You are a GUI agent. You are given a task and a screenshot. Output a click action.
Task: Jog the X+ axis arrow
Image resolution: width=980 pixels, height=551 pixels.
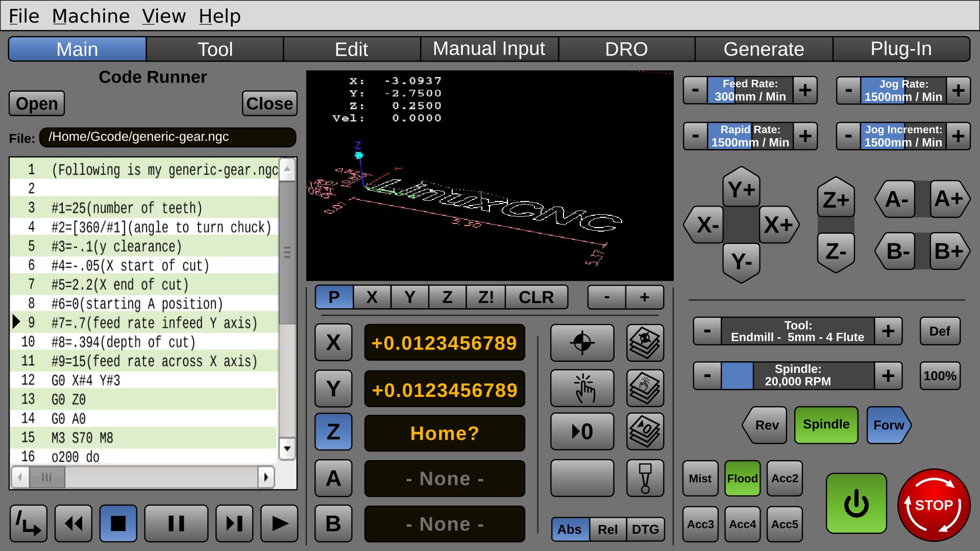(779, 225)
